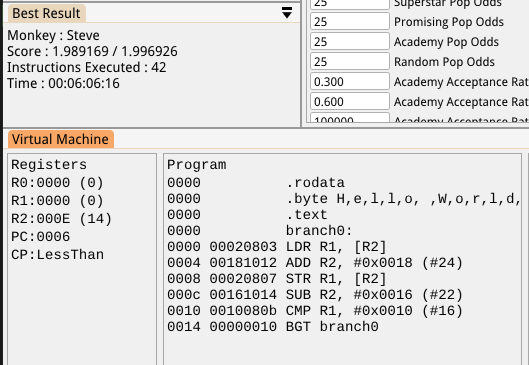529x365 pixels.
Task: Click the Registers heading
Action: 49,165
